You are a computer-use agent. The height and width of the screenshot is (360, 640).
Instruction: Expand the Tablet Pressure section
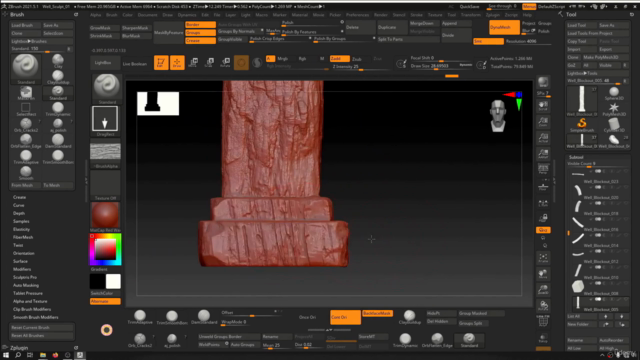click(x=27, y=293)
